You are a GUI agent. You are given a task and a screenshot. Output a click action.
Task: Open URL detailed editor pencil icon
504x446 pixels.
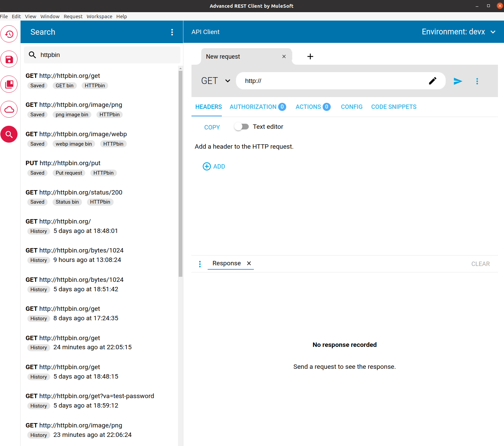point(433,81)
